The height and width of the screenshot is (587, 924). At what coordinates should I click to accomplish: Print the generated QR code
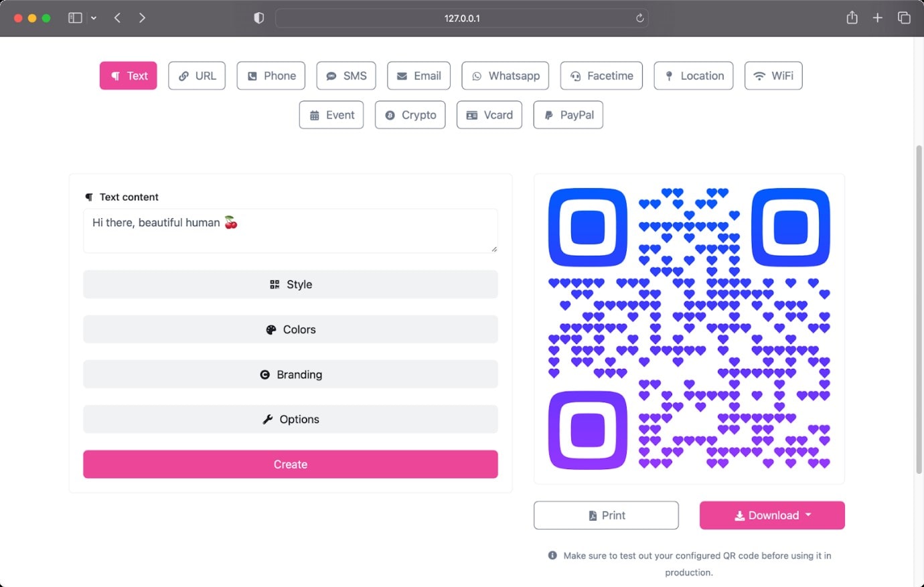coord(605,515)
